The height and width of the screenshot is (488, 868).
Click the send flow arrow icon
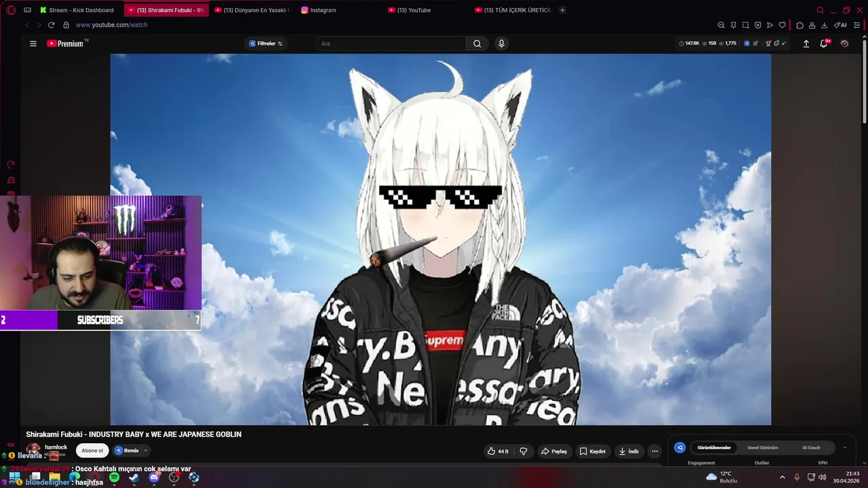[x=770, y=25]
